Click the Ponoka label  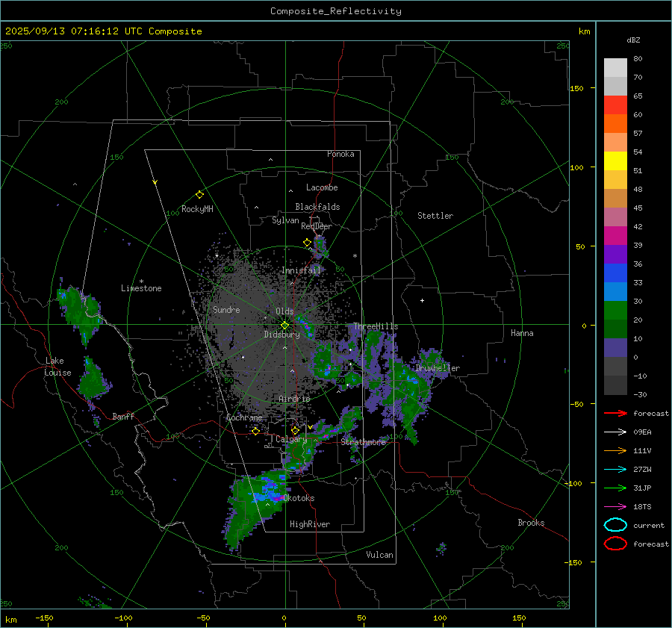(340, 154)
